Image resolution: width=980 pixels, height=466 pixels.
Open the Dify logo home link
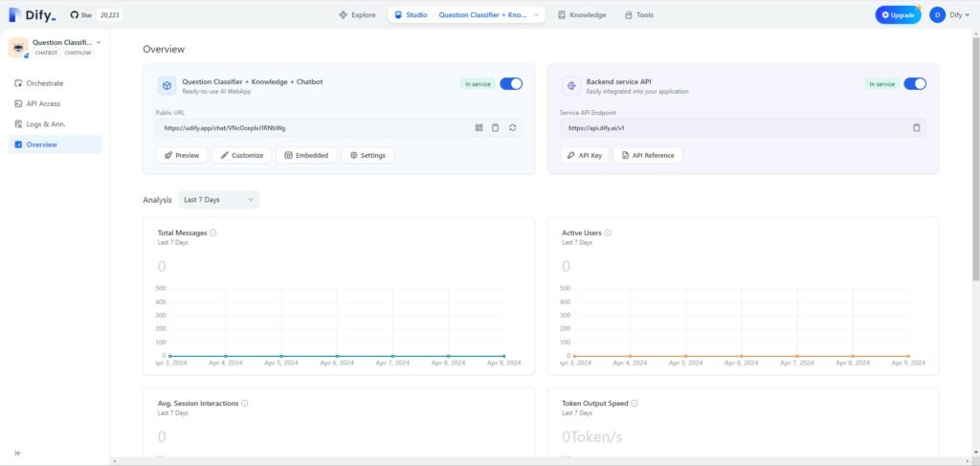click(x=32, y=15)
